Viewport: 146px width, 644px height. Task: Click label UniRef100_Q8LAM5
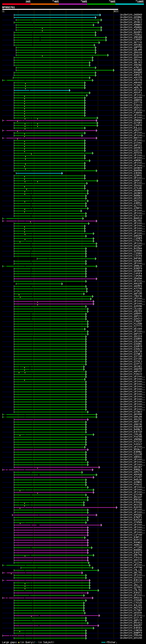131,50
